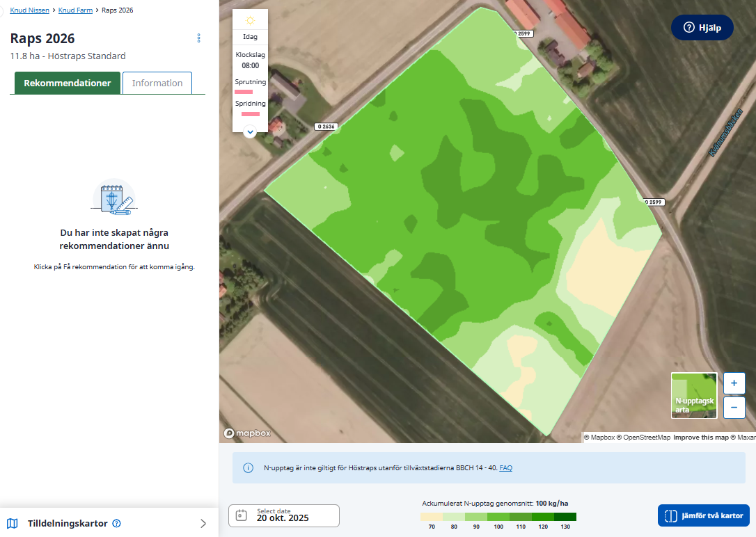756x537 pixels.
Task: Click the Jämför två kartor button
Action: 703,515
